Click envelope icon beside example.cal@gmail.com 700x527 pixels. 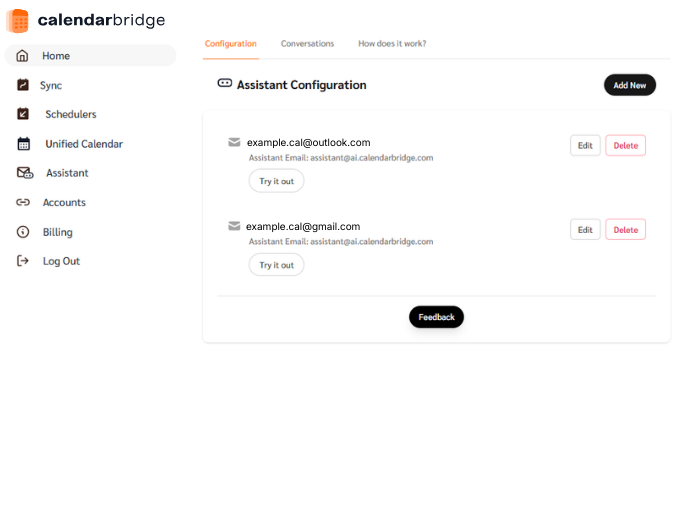tap(234, 226)
